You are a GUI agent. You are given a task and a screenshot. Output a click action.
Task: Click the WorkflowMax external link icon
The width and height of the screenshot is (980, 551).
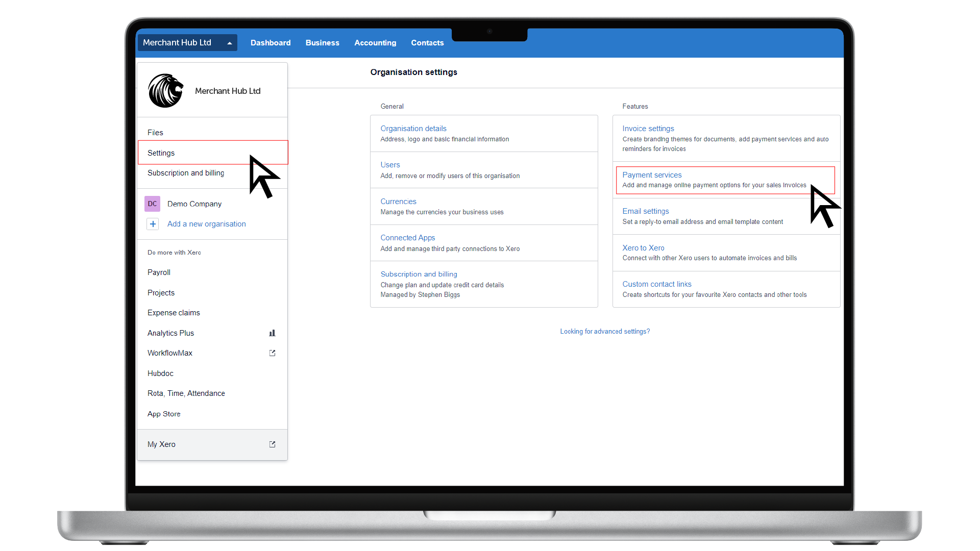click(x=272, y=353)
